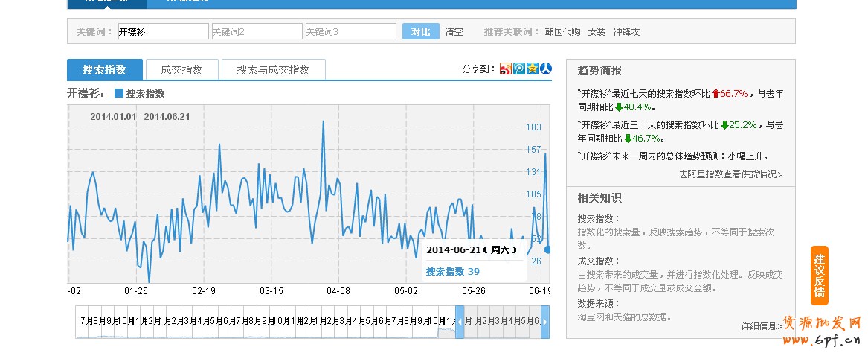Click the 关键词2 input field
Screen dimensions: 868x356
257,32
